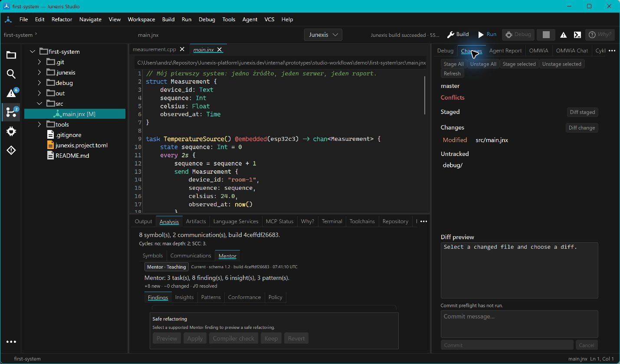This screenshot has height=364, width=620.
Task: Collapse the src folder
Action: 39,104
